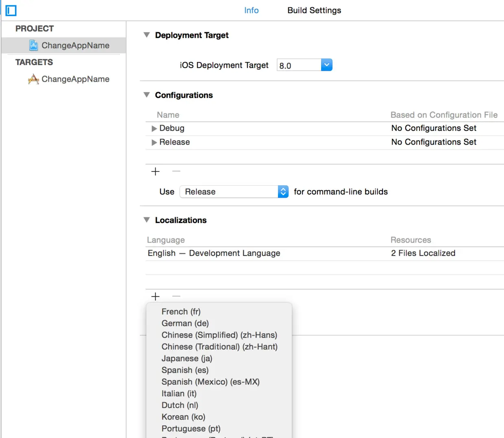This screenshot has height=438, width=504.
Task: Choose French (fr) from language menu
Action: [181, 312]
